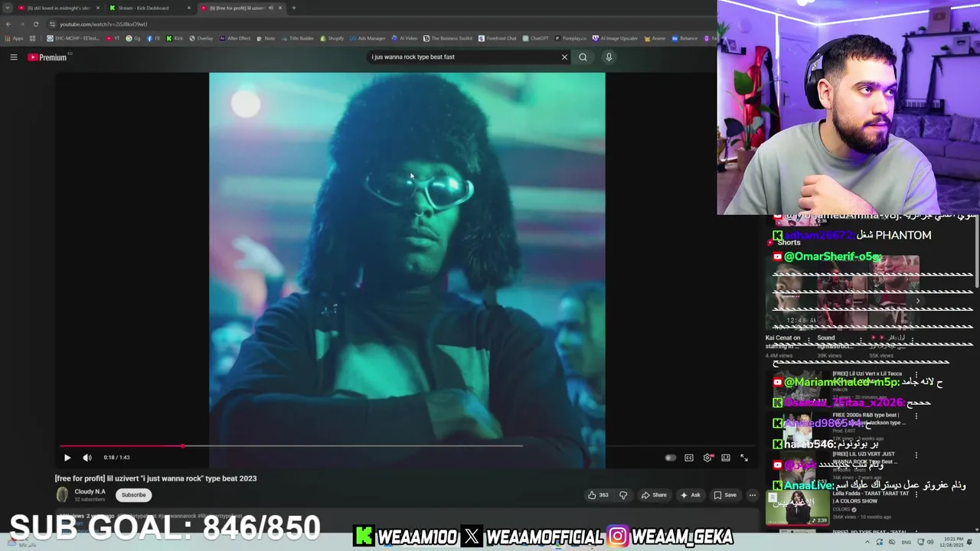Click the video title text under the player
Image resolution: width=980 pixels, height=551 pixels.
155,478
